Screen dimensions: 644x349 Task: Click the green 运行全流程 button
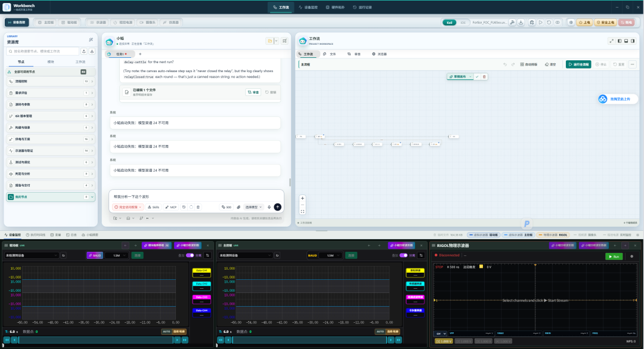[x=578, y=64]
